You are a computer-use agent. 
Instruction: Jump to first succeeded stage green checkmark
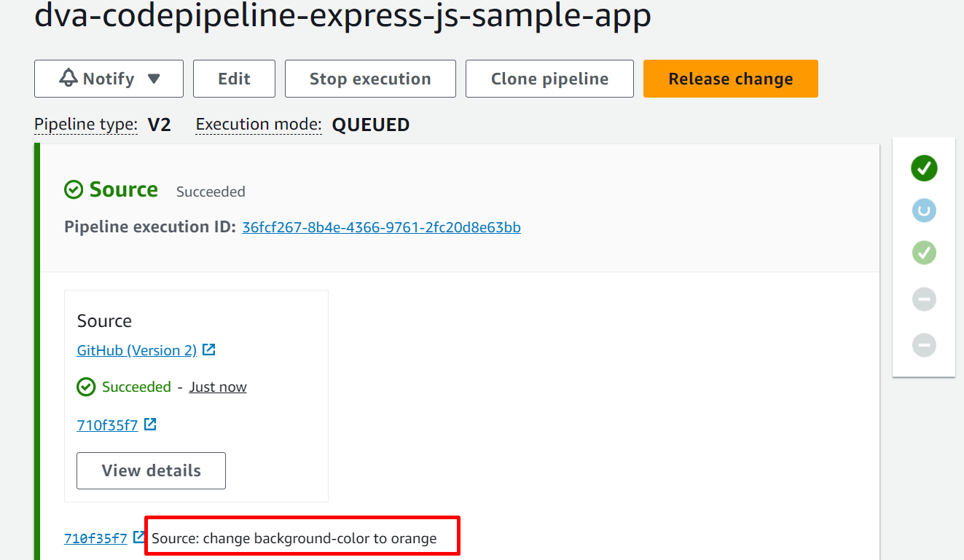tap(924, 168)
